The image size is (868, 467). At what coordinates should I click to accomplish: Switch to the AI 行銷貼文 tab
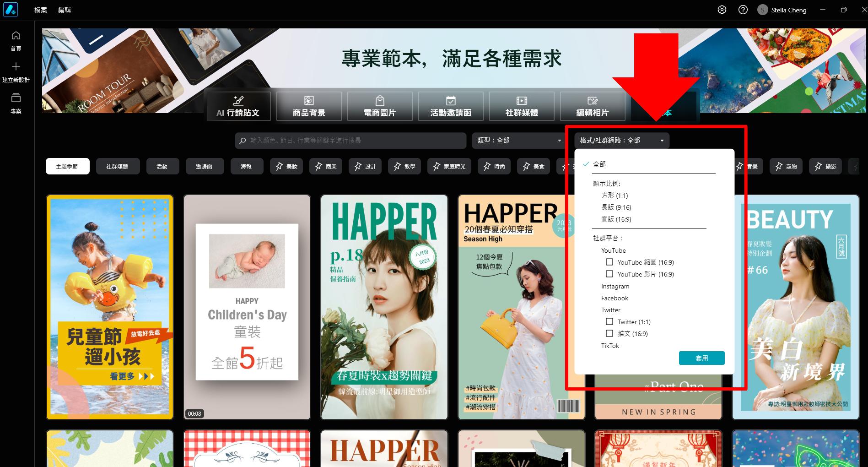click(x=238, y=106)
